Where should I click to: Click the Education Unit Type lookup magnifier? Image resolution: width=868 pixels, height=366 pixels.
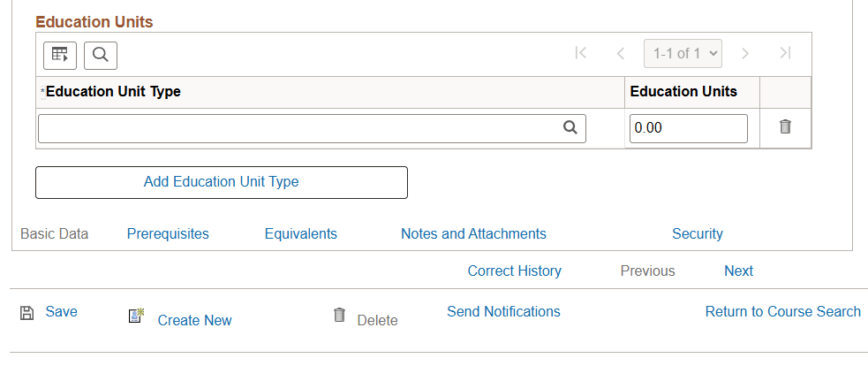click(x=570, y=127)
